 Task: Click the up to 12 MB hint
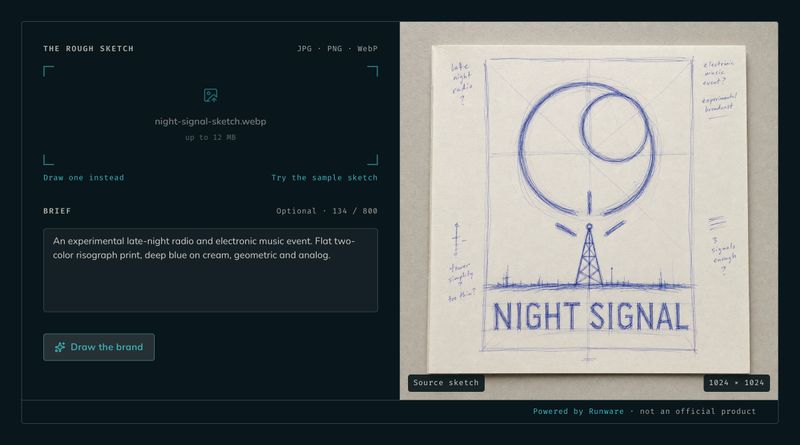[x=210, y=137]
